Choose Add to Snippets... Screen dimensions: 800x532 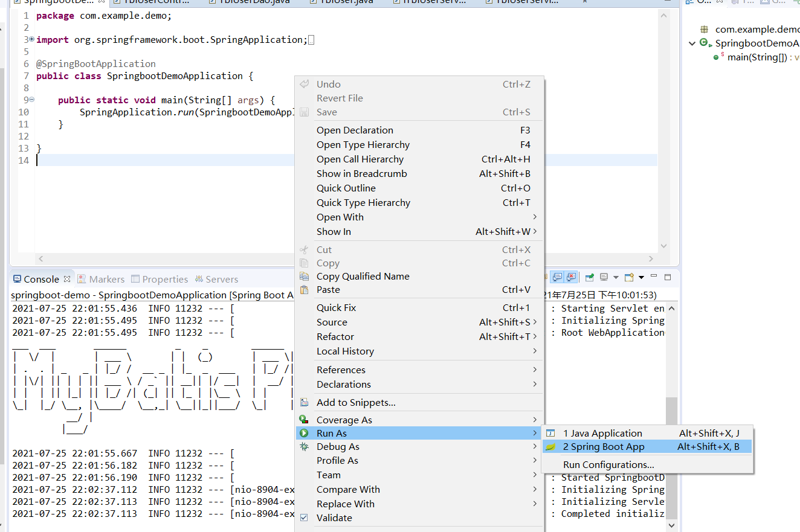[x=419, y=403]
